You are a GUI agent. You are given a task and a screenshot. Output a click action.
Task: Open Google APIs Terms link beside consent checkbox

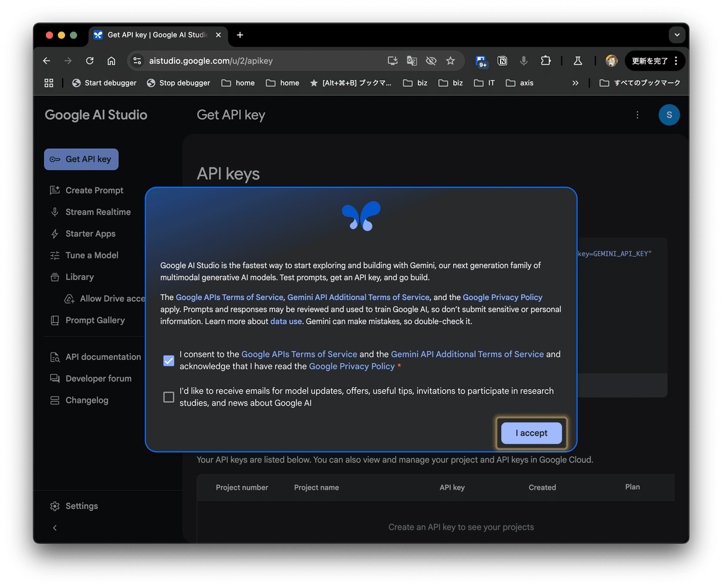click(x=299, y=354)
